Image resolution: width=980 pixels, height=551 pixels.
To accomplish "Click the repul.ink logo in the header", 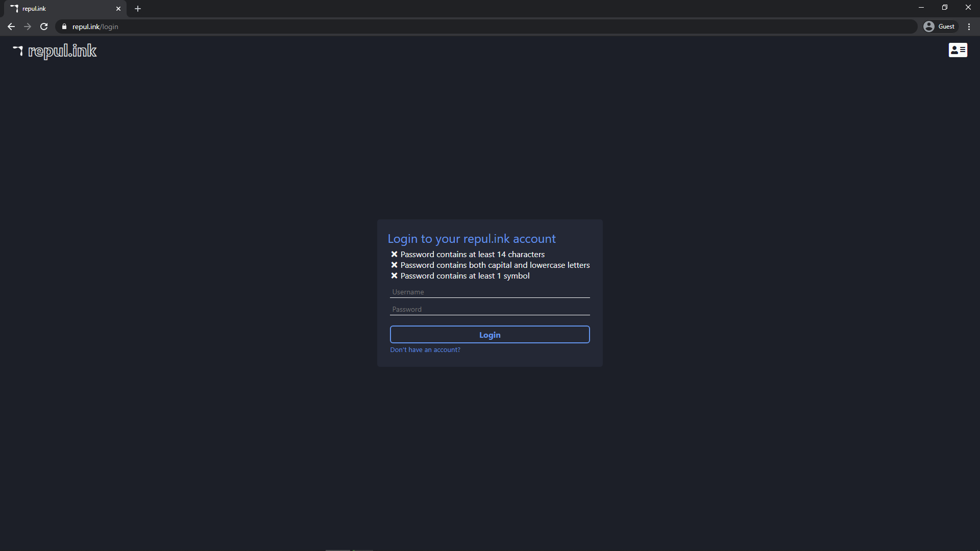I will pos(55,51).
